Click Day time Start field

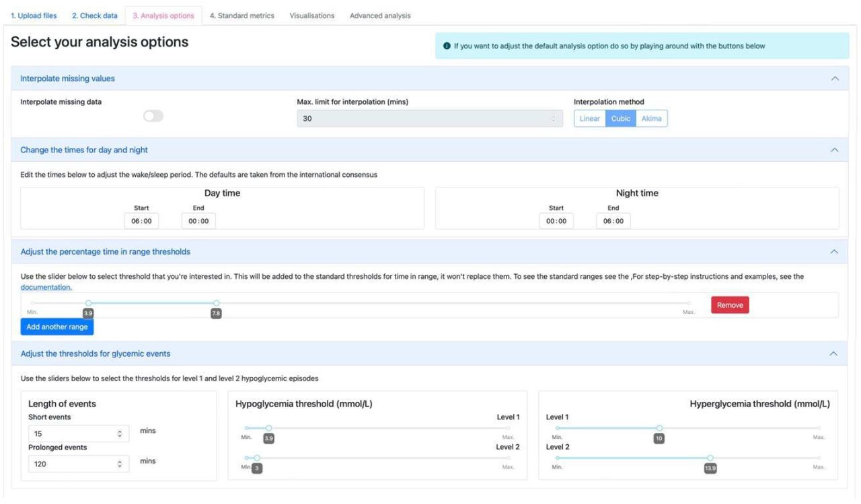(x=142, y=221)
